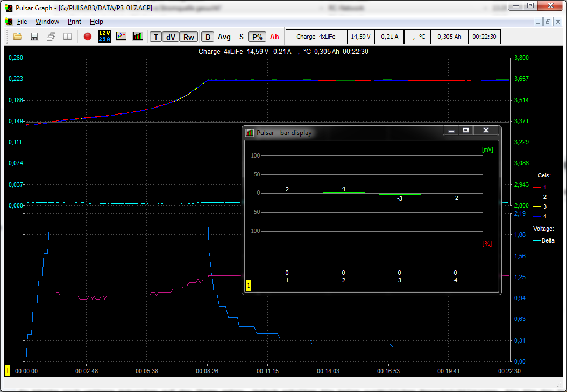Close the inner graph document window
The image size is (567, 392).
pos(558,22)
